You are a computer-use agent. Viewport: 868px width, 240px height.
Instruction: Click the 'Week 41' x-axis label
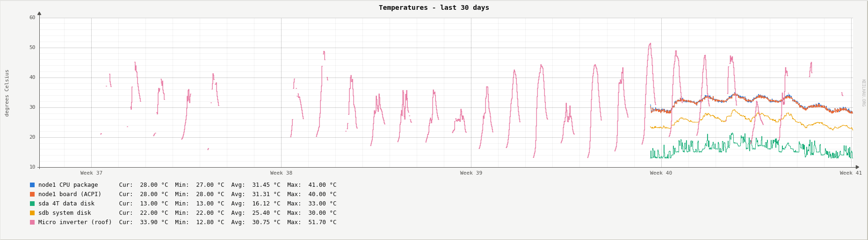click(x=851, y=173)
